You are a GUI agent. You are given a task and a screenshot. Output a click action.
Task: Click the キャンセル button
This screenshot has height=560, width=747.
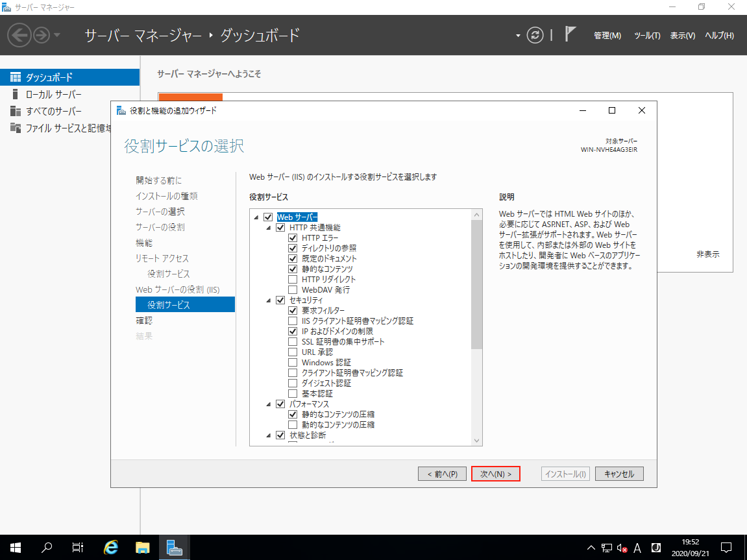619,474
